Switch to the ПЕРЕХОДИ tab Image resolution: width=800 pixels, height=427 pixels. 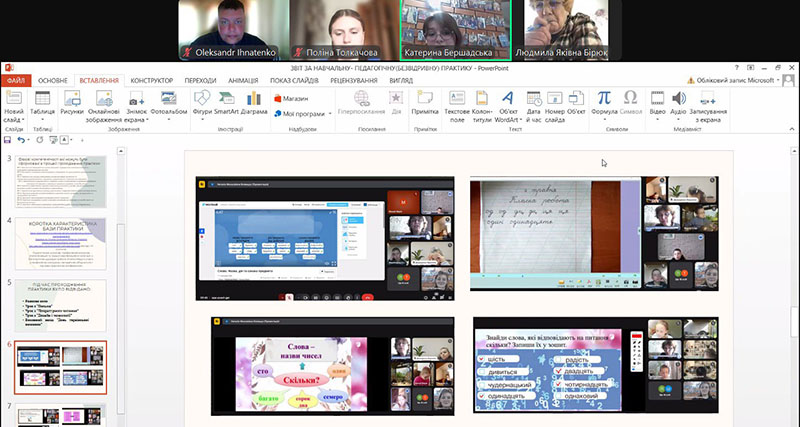pyautogui.click(x=201, y=81)
